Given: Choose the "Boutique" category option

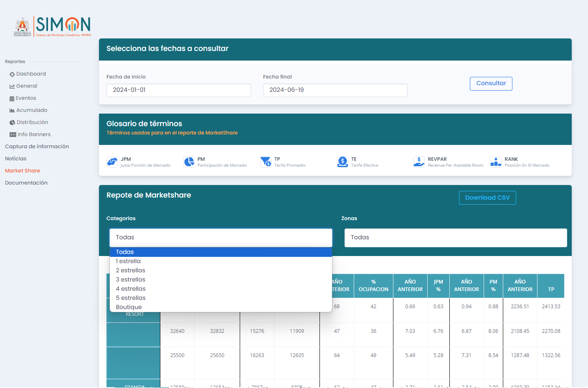Looking at the screenshot, I should pos(129,307).
